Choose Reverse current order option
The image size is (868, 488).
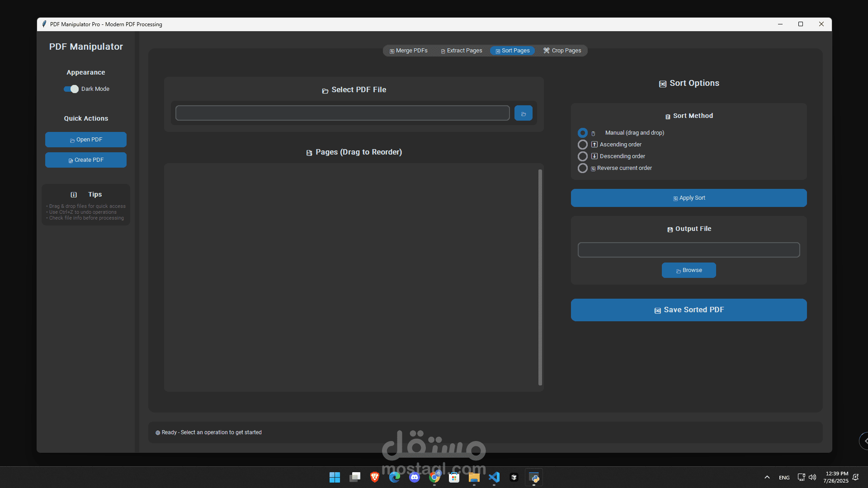[583, 168]
